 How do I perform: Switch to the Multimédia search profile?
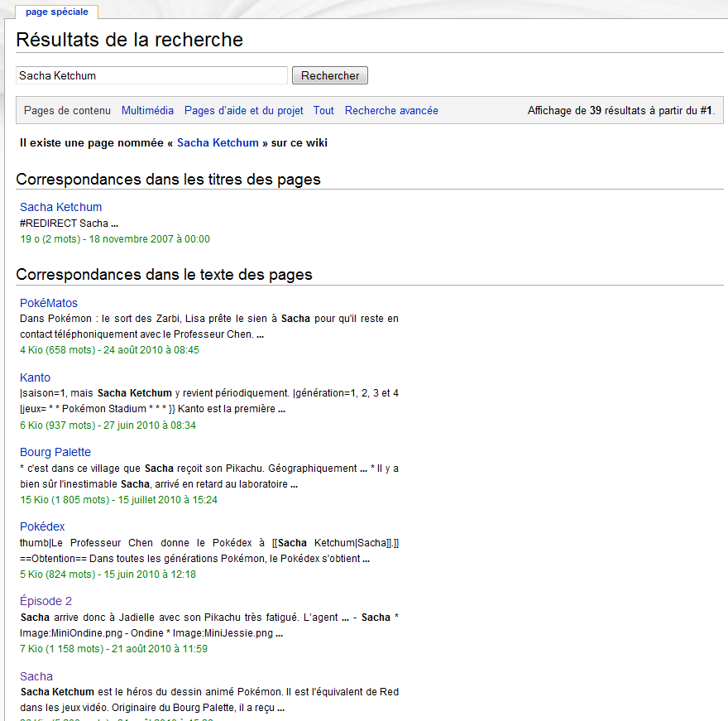coord(147,111)
